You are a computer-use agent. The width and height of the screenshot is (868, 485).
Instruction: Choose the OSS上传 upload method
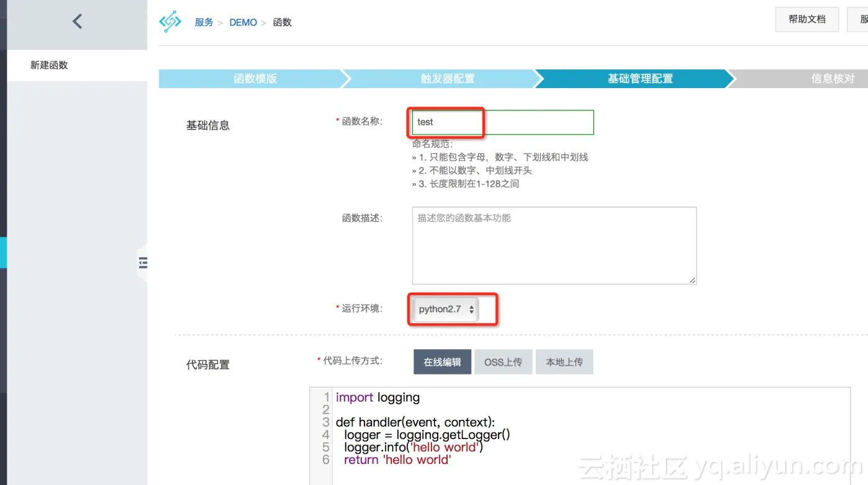503,362
